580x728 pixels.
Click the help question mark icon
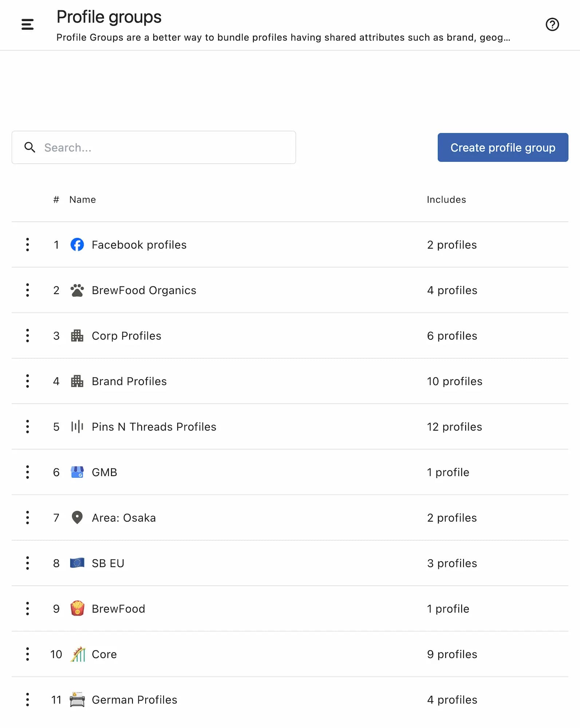552,24
